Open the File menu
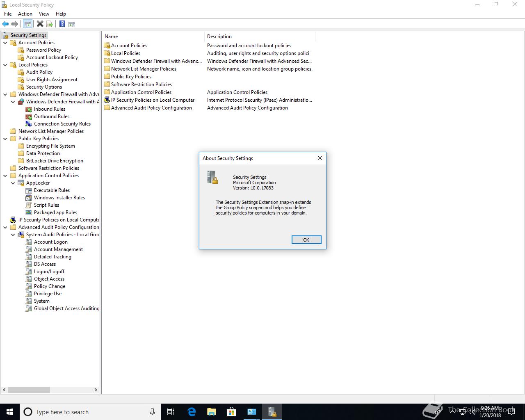The height and width of the screenshot is (420, 525). 8,14
